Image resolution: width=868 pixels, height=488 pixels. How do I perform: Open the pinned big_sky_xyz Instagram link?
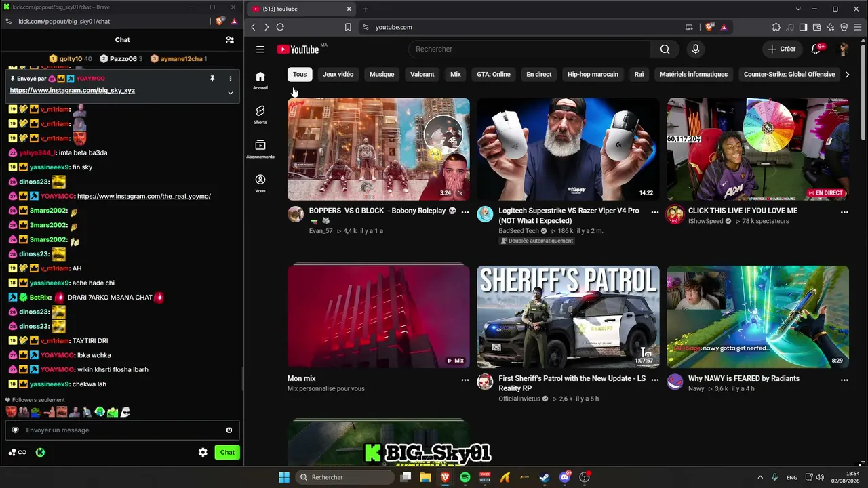point(73,90)
